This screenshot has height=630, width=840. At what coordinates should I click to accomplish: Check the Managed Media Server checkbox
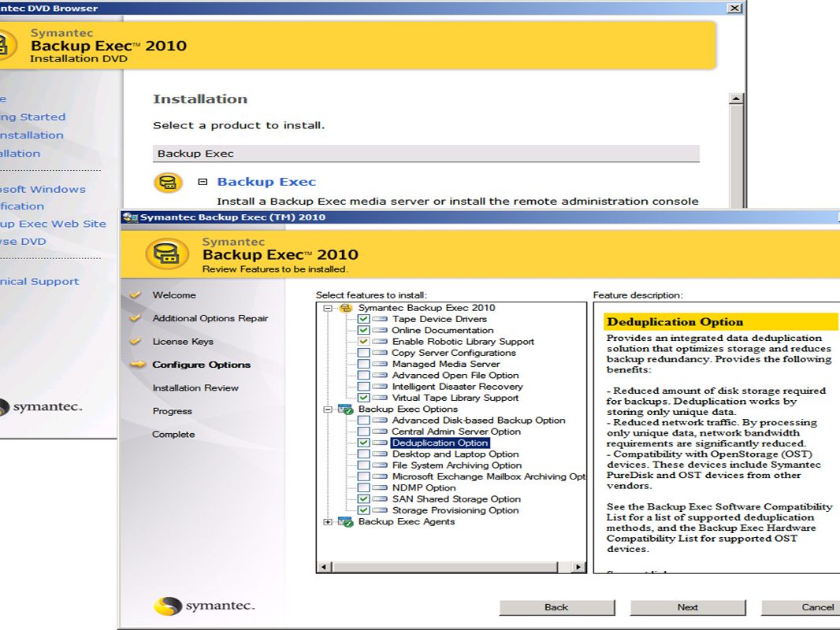pos(364,364)
